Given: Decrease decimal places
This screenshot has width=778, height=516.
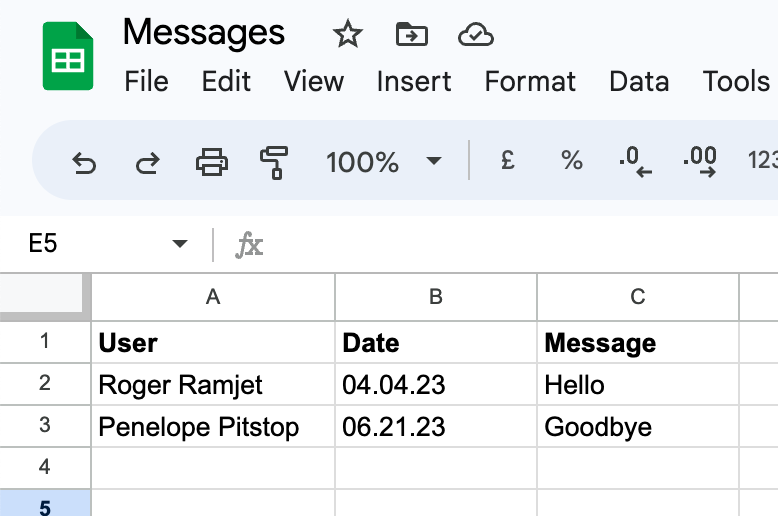Looking at the screenshot, I should tap(635, 161).
